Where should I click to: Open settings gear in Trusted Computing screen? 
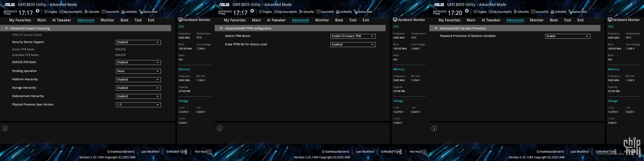point(38,11)
